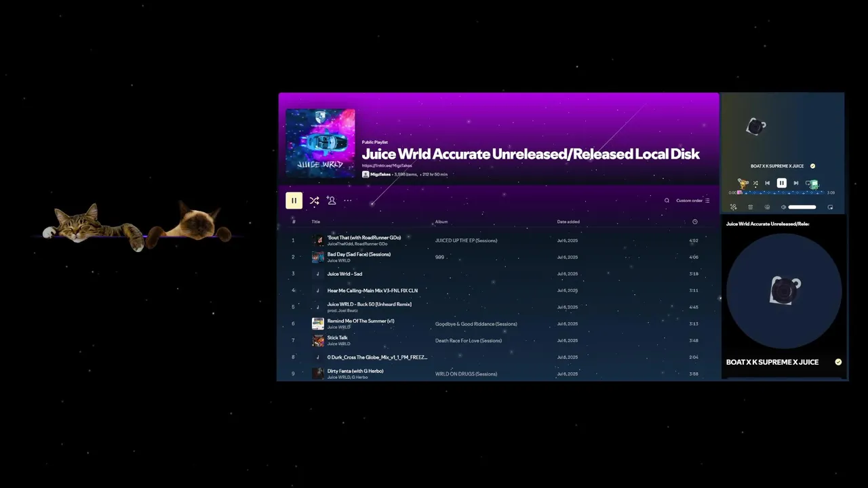Click the 4:52 duration of 'Bout That
The image size is (868, 488).
coord(694,241)
